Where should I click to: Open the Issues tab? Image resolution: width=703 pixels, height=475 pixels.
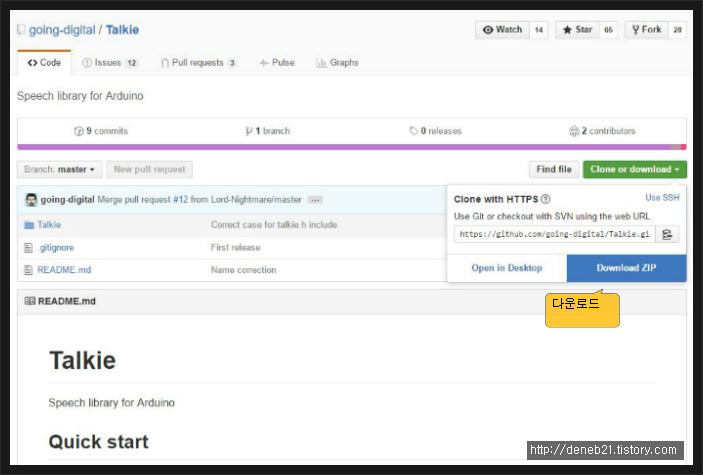[110, 63]
